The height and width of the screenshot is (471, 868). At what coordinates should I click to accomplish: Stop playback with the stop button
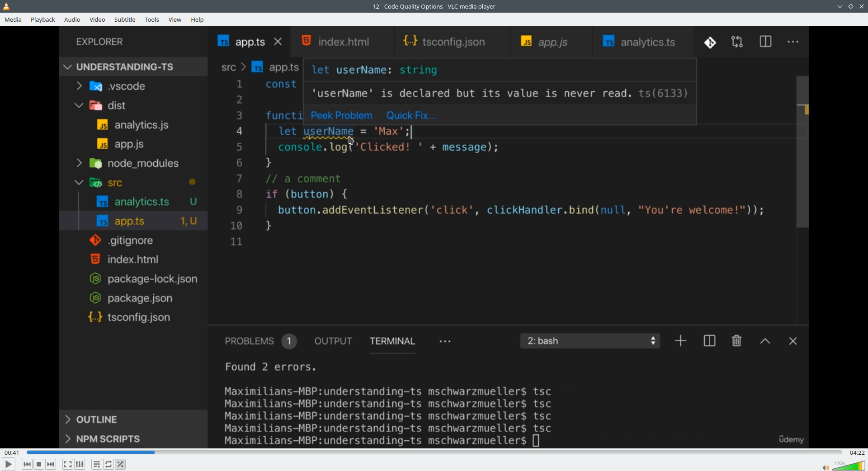click(x=39, y=464)
